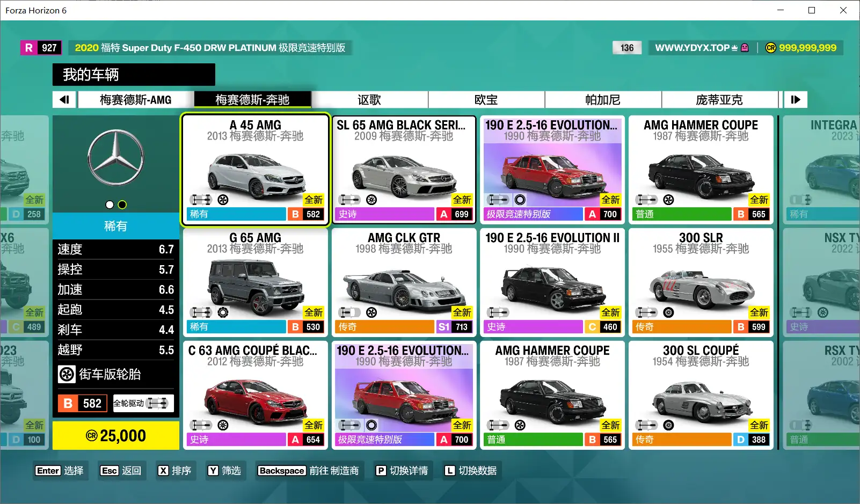Image resolution: width=860 pixels, height=504 pixels.
Task: Go to the 庞蒂亚克 tab
Action: click(719, 100)
